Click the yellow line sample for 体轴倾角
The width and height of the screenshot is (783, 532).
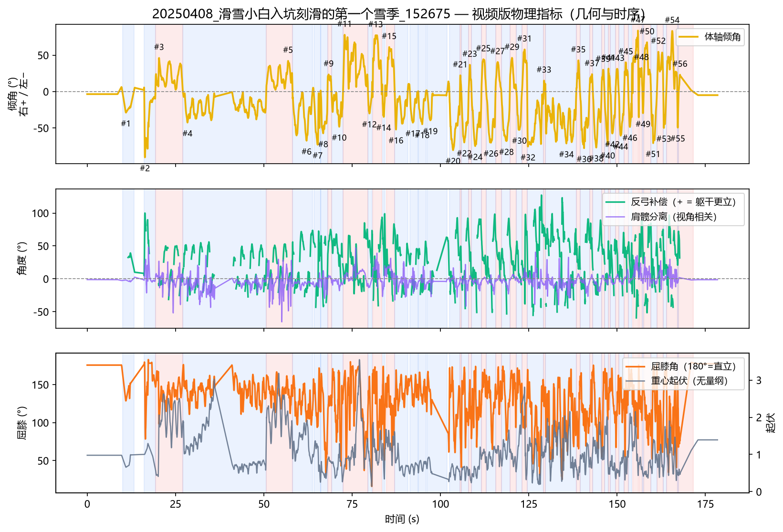[x=689, y=37]
